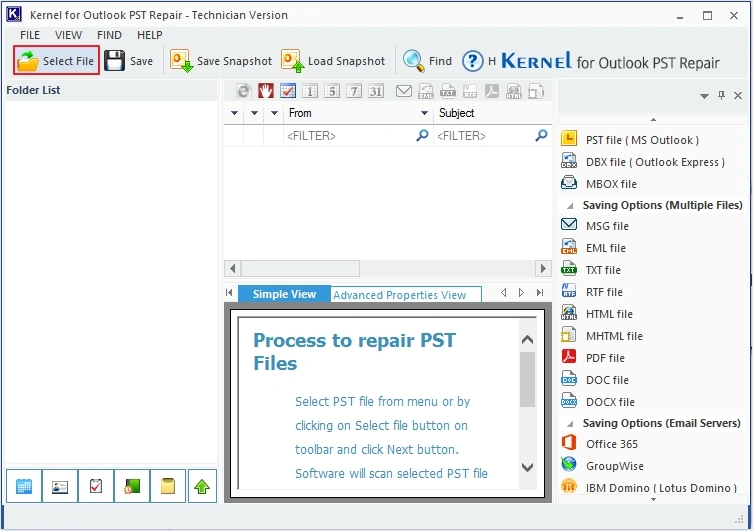Collapse Saving Options (Email Servers) section
Screen dimensions: 753x531
tap(570, 424)
